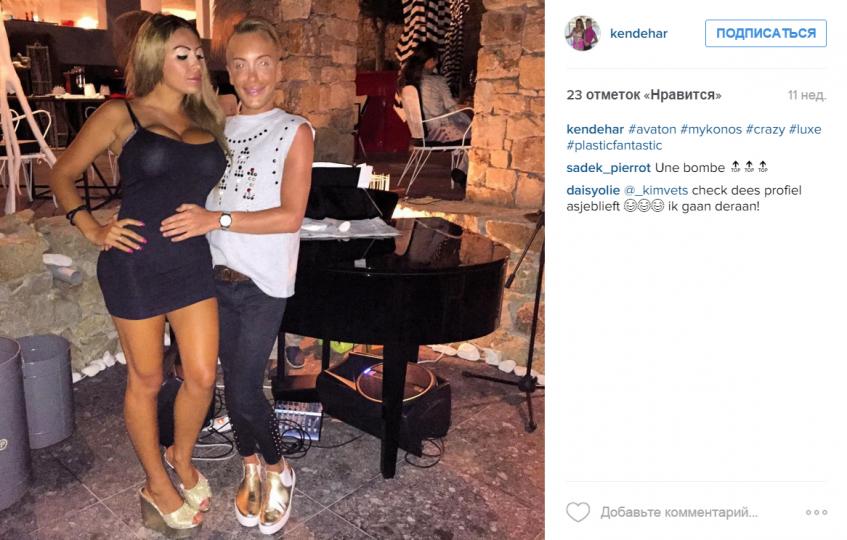Open the #luxe hashtag

coord(805,130)
